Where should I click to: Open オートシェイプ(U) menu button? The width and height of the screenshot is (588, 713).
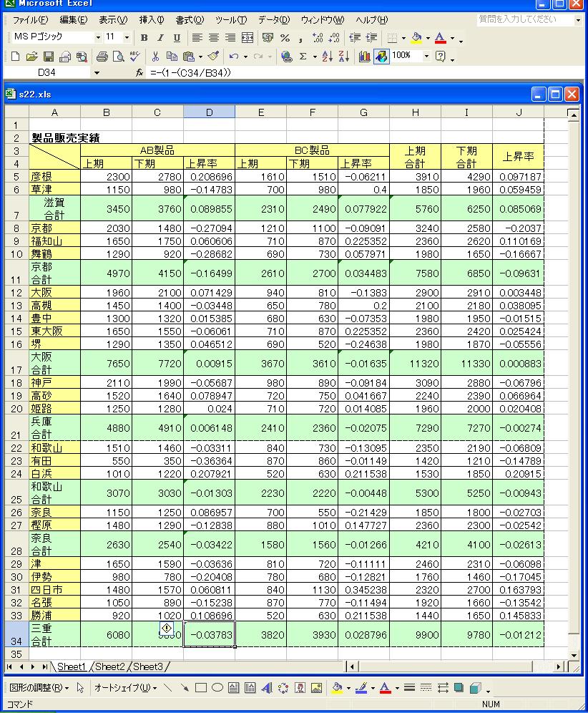pos(125,688)
